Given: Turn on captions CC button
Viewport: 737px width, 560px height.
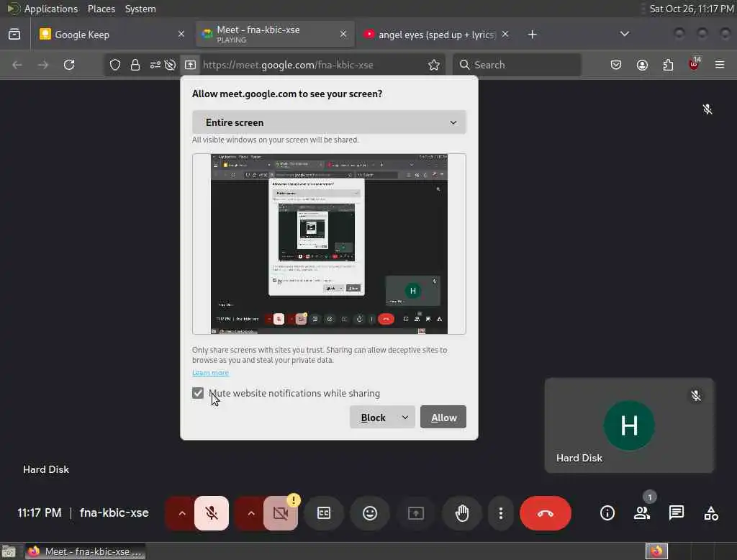Looking at the screenshot, I should (x=324, y=513).
